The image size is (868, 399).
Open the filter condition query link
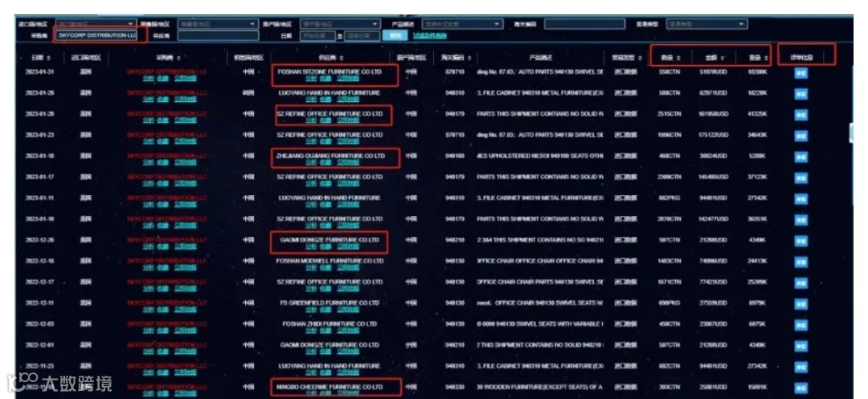429,36
